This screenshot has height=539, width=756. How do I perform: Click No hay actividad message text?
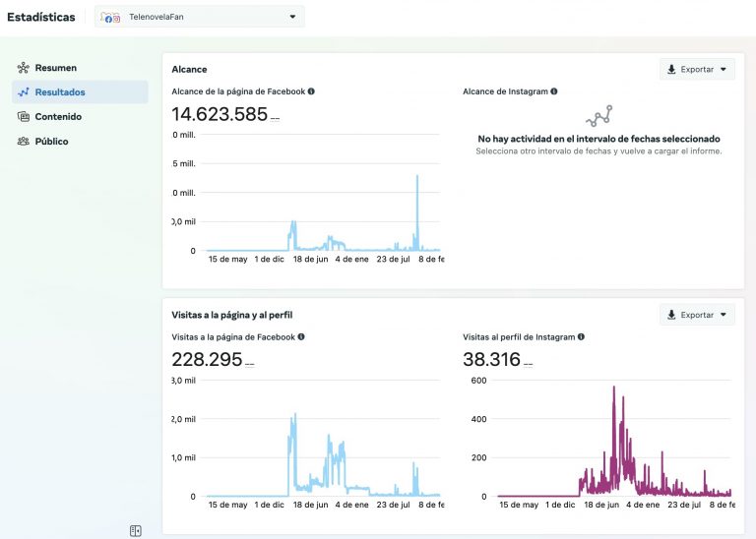coord(598,140)
